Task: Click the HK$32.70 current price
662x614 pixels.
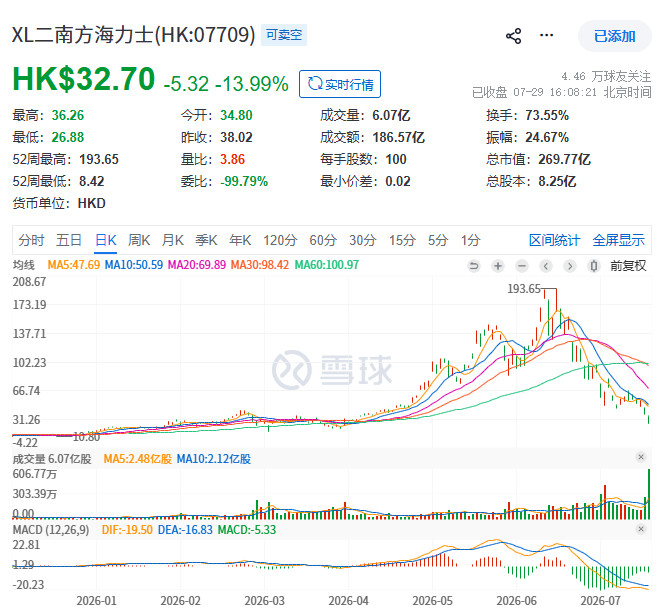Action: pos(84,79)
